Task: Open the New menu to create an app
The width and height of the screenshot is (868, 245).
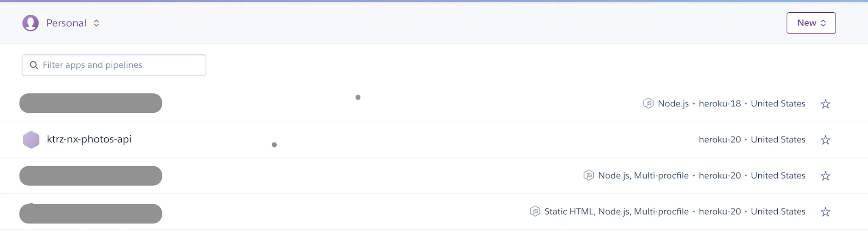Action: 811,23
